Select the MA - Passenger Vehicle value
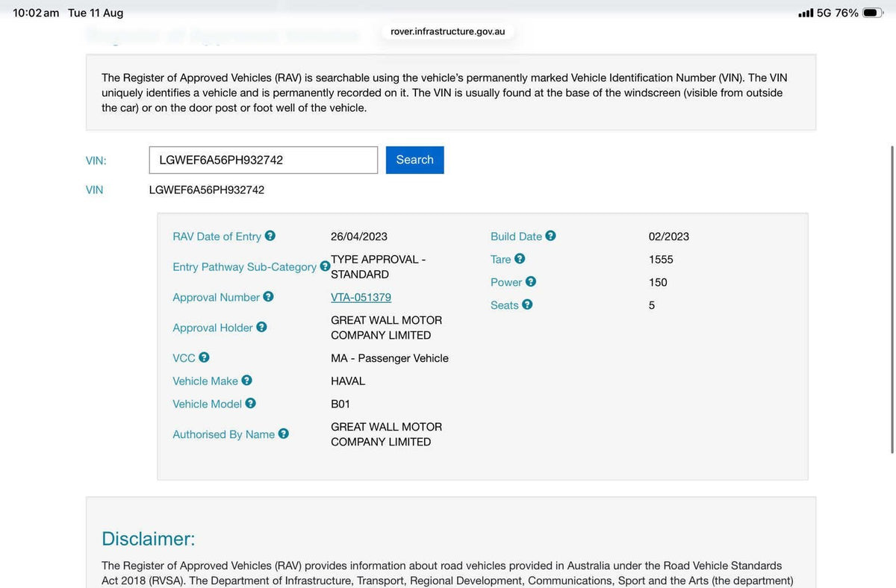This screenshot has height=588, width=896. click(x=390, y=358)
